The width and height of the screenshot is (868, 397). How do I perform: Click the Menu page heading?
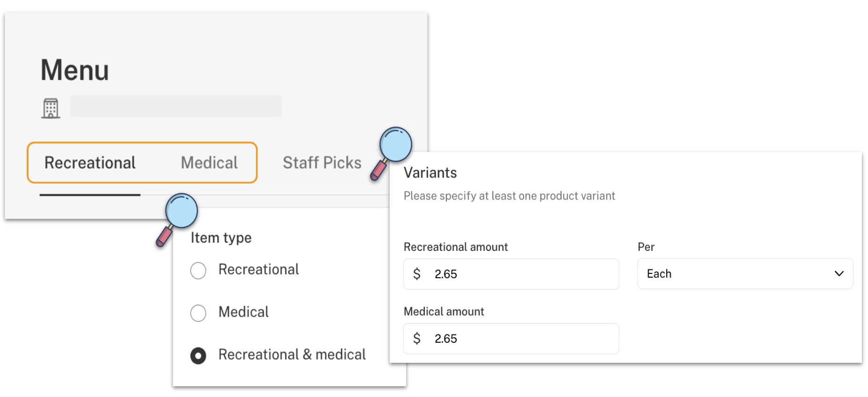tap(74, 70)
